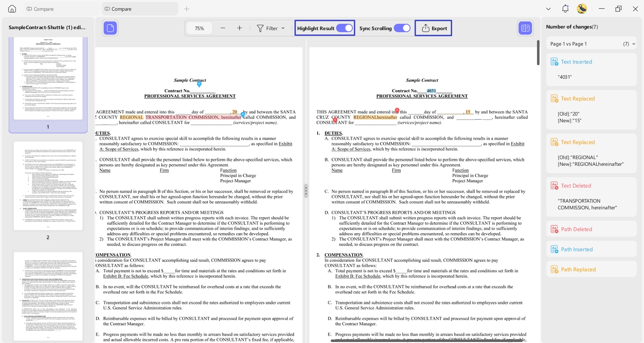Click "Exhibit B: Fee Schedule" link in right document
644x343 pixels.
[358, 276]
